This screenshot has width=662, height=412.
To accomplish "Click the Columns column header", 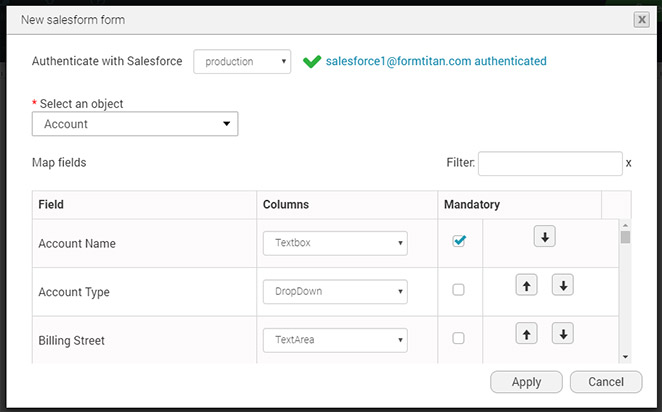I will 347,205.
